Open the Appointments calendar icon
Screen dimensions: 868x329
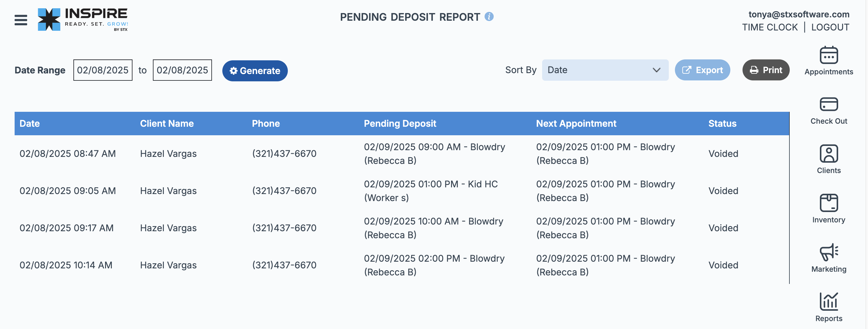829,55
